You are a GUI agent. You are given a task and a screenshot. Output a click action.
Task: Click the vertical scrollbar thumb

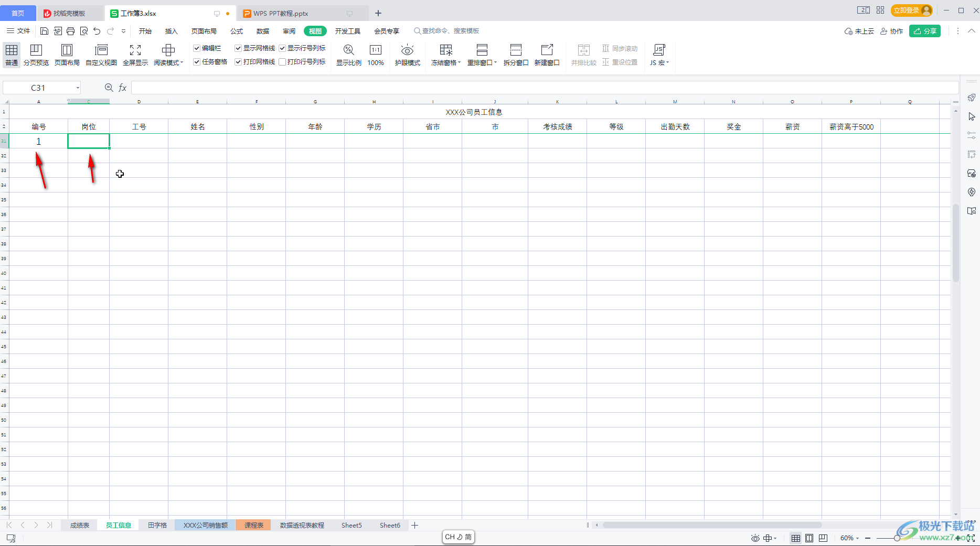956,242
